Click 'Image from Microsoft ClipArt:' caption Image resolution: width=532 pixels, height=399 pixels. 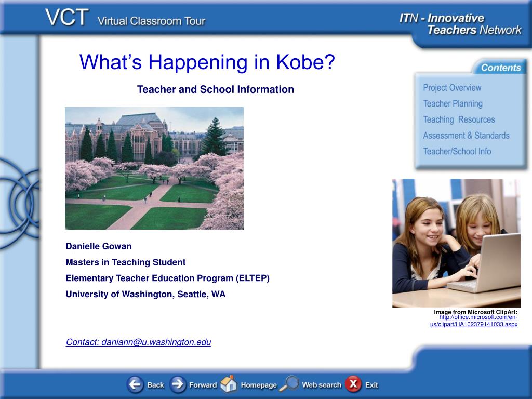[x=476, y=312]
